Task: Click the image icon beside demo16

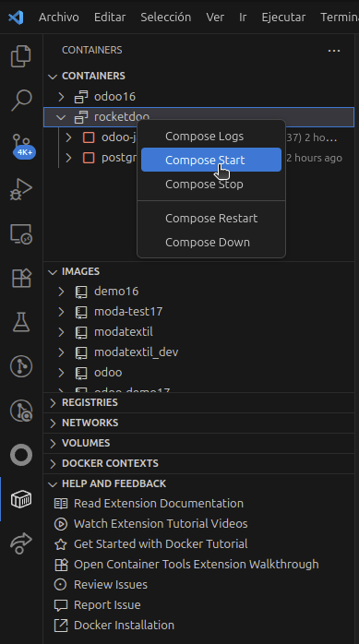Action: [x=81, y=292]
